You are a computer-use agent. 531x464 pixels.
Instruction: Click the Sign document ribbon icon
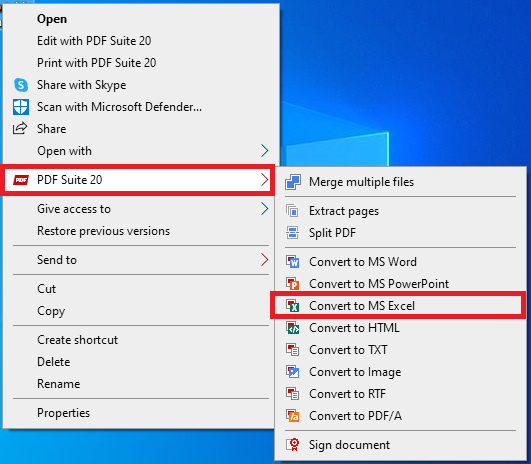[293, 445]
